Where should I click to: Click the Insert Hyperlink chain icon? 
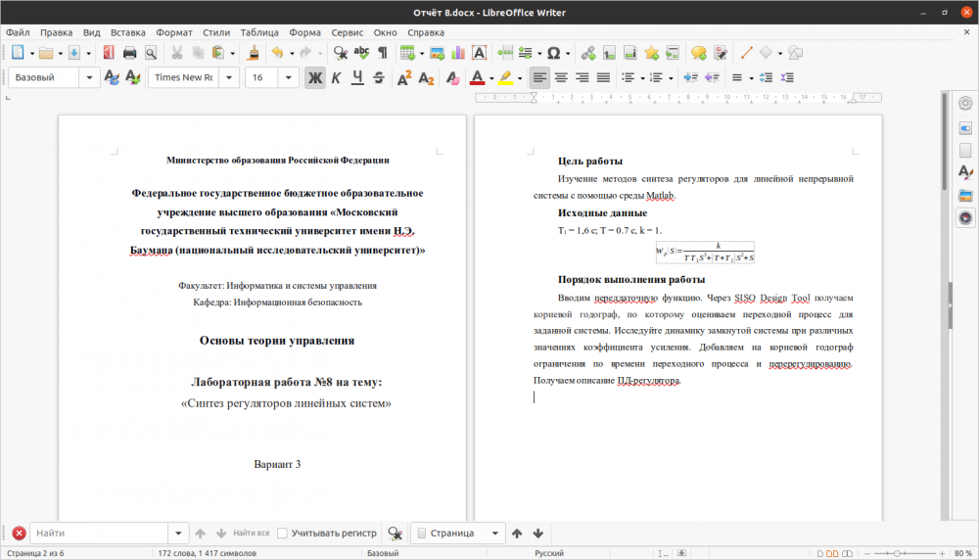click(x=588, y=53)
